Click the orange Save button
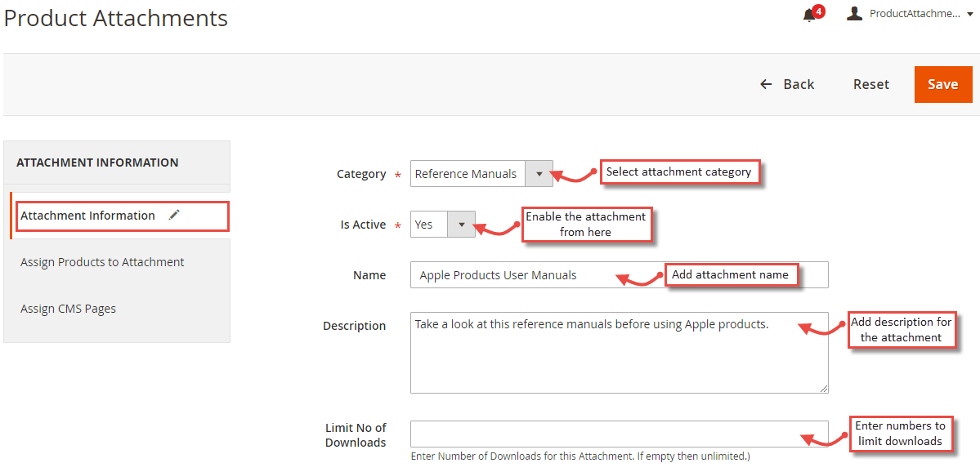This screenshot has height=472, width=980. (942, 84)
